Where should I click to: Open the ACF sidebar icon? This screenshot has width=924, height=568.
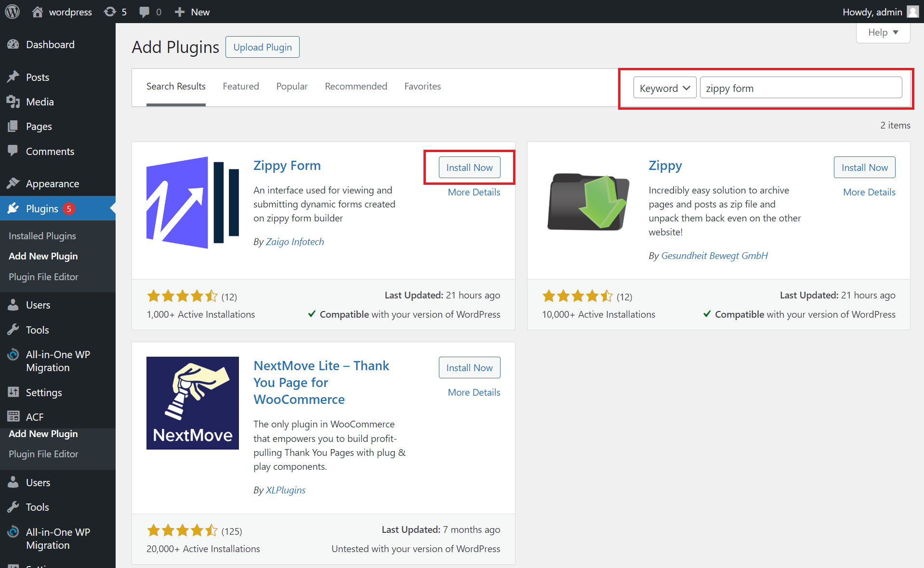13,416
